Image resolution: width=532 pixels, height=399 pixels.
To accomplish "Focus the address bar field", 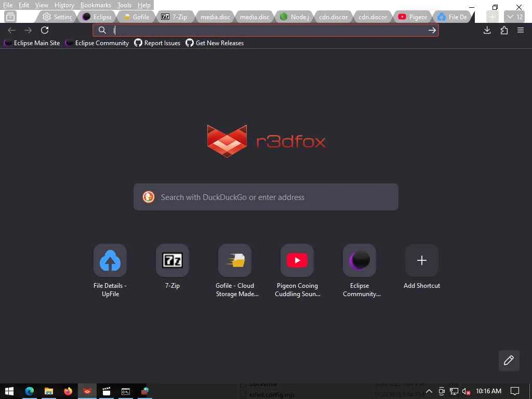I will point(265,30).
